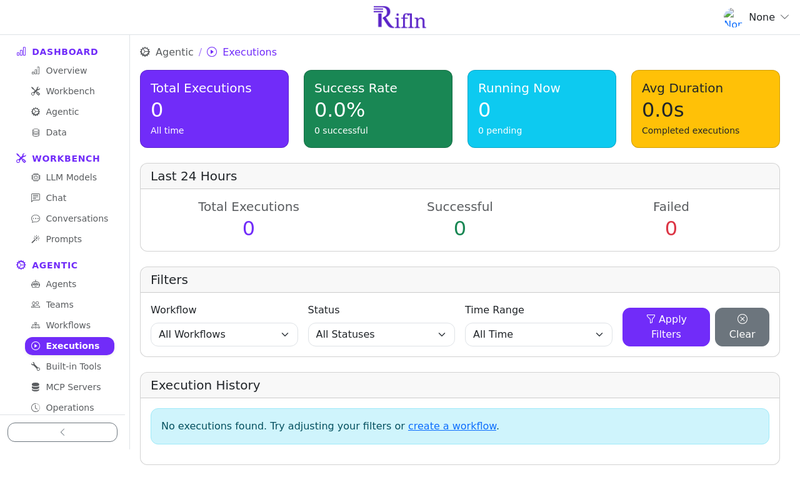Click the Data database icon in sidebar
The height and width of the screenshot is (485, 800).
[35, 133]
